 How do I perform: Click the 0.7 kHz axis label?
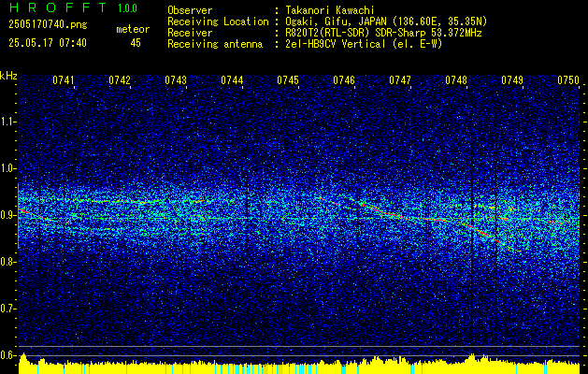pyautogui.click(x=8, y=309)
